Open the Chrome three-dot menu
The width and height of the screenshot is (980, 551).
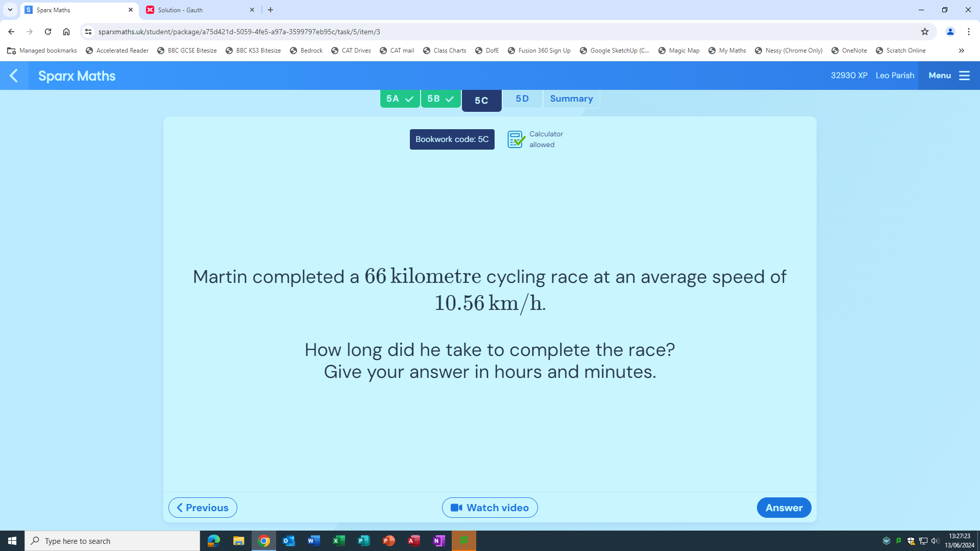(968, 32)
